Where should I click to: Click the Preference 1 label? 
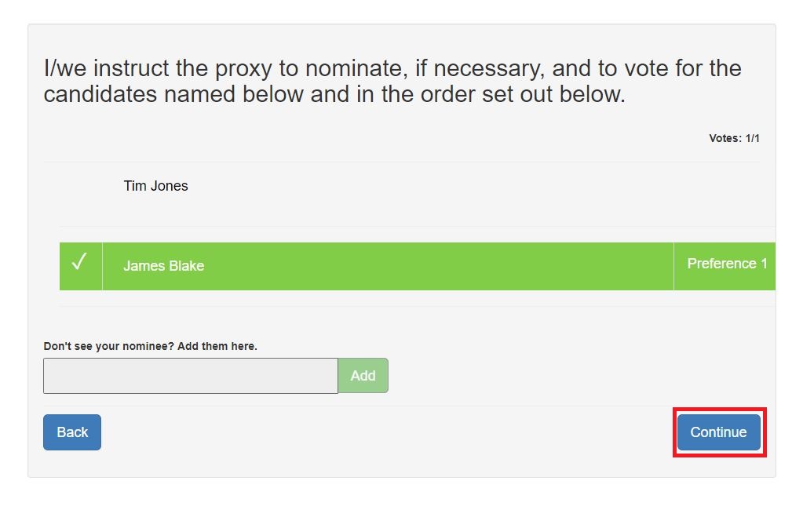coord(726,264)
